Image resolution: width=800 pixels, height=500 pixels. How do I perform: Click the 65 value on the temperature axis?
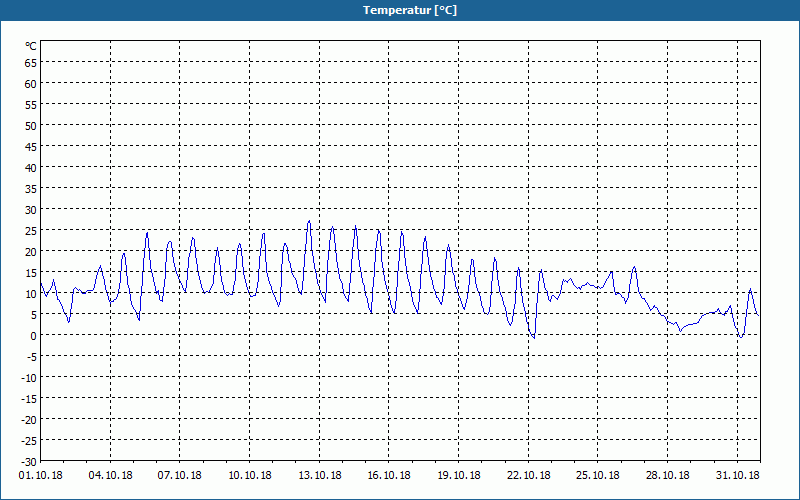pyautogui.click(x=31, y=62)
